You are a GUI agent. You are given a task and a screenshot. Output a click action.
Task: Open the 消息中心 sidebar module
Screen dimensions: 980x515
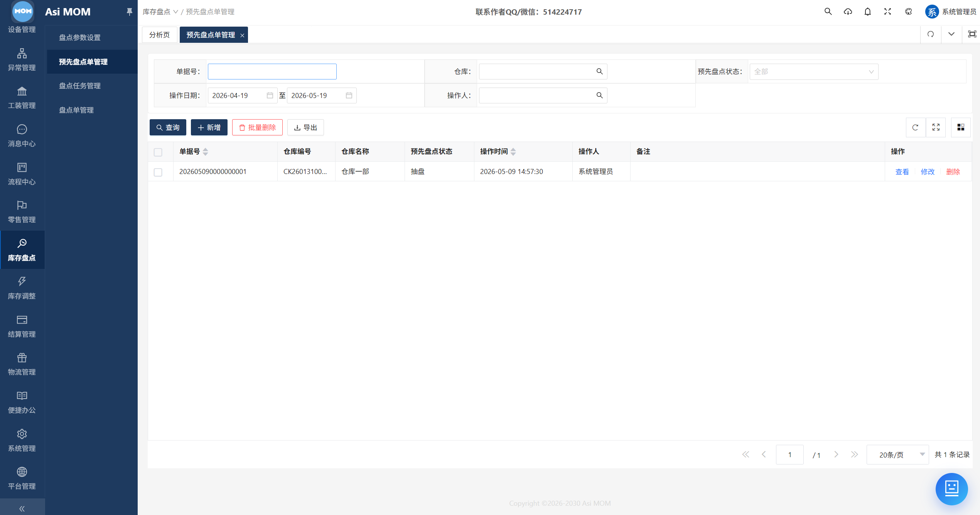pyautogui.click(x=22, y=136)
